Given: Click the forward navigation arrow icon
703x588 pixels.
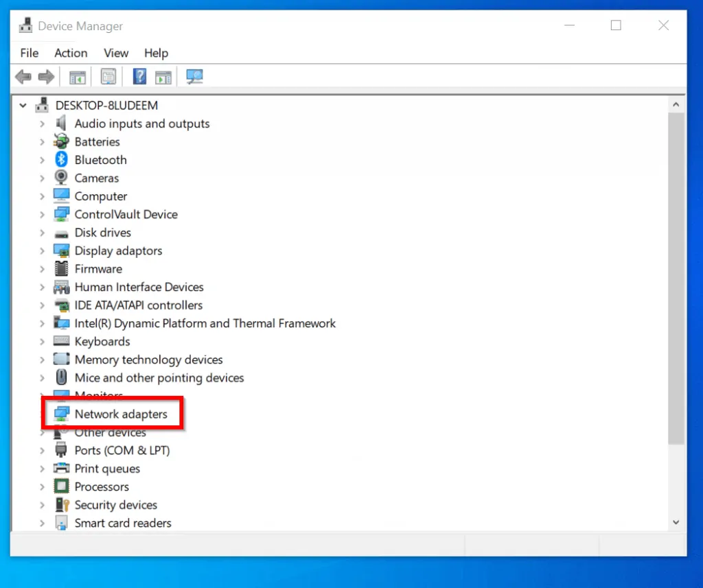Looking at the screenshot, I should click(x=46, y=76).
